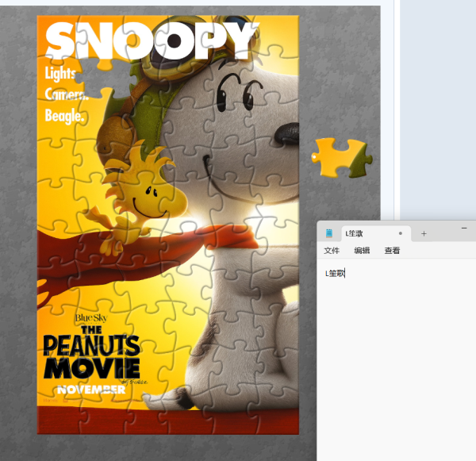Open the 编辑 menu in Notepad

(362, 251)
